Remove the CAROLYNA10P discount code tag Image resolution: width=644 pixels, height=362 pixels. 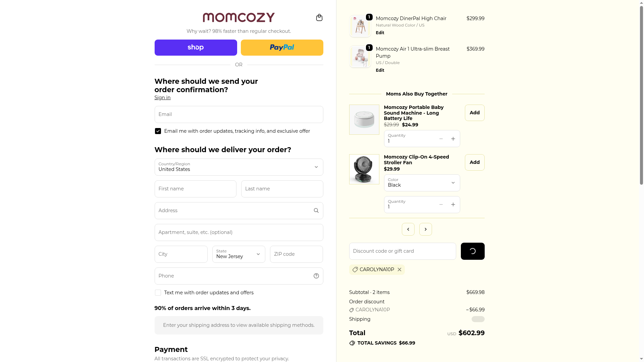tap(399, 269)
